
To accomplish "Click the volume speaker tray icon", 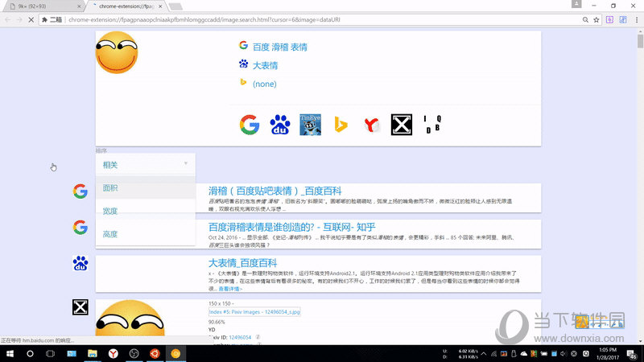I will 563,353.
